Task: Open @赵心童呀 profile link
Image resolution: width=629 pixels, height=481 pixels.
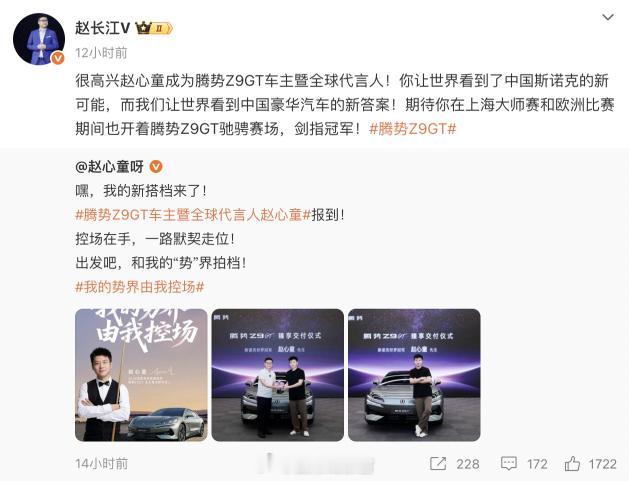Action: (109, 166)
